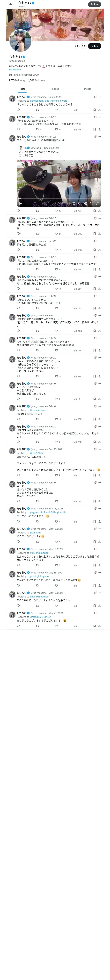Click the back arrow at top
Screen dimensions: 110x980
pos(11,5)
